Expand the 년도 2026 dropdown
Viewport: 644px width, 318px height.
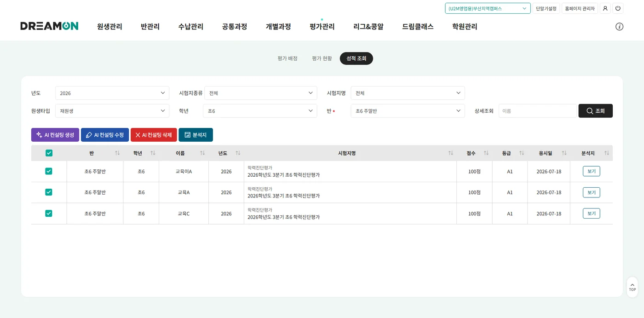coord(112,93)
